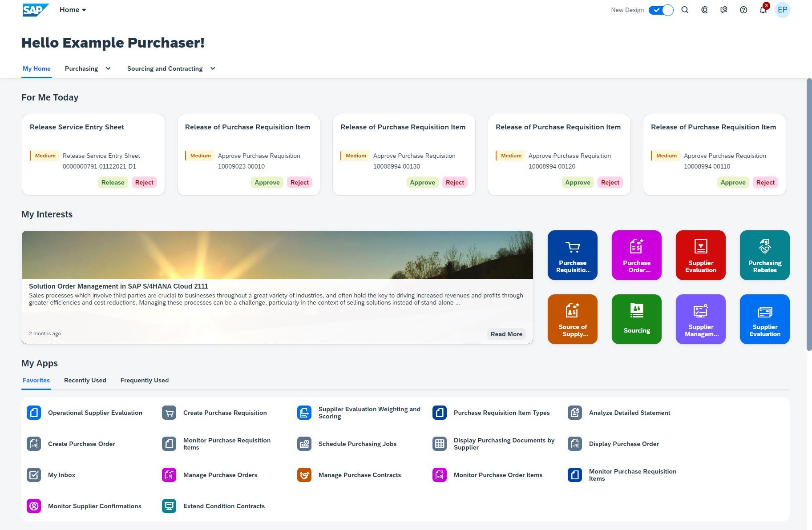Screen dimensions: 812x530
Task: Open the red Supplier Evaluation tile
Action: (701, 255)
